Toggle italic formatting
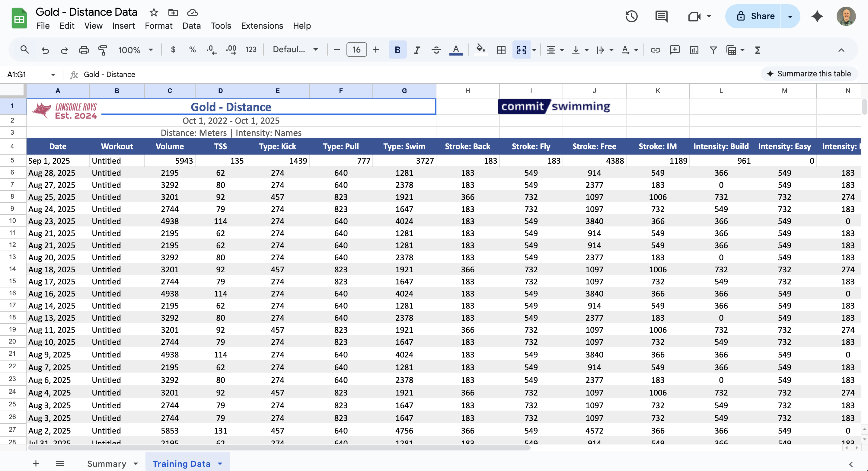The image size is (868, 471). (417, 50)
